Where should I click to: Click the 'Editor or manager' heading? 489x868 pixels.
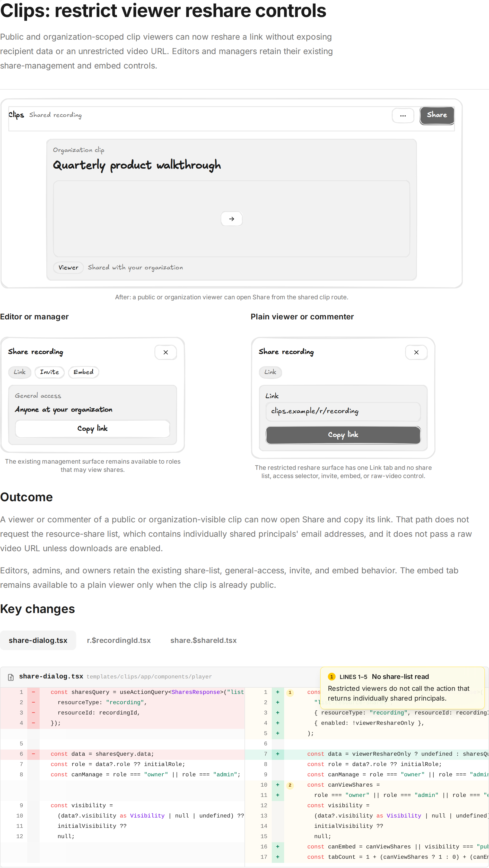pyautogui.click(x=34, y=317)
